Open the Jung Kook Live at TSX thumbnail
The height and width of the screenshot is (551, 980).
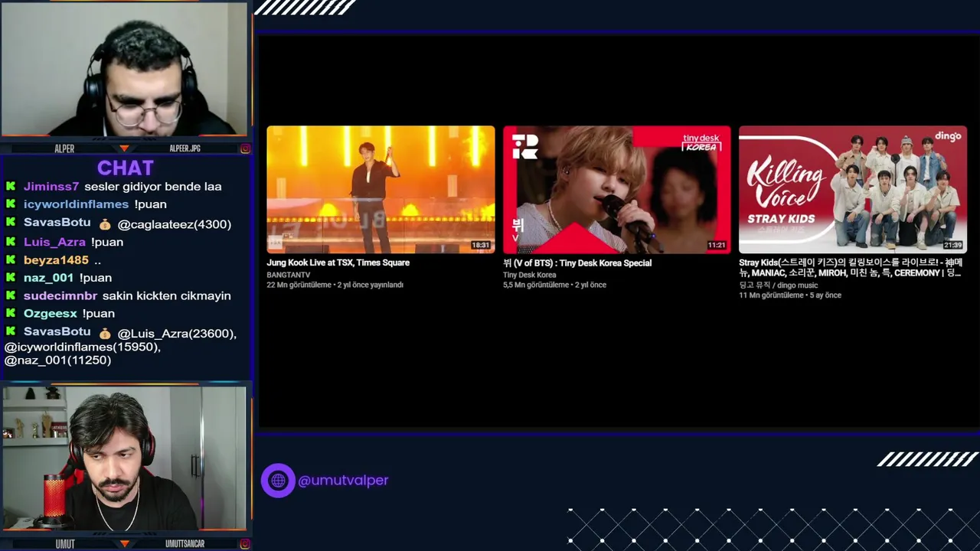point(381,189)
